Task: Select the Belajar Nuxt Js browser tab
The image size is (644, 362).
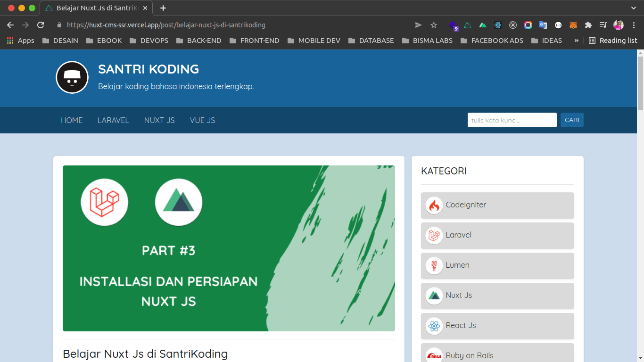Action: pos(97,8)
